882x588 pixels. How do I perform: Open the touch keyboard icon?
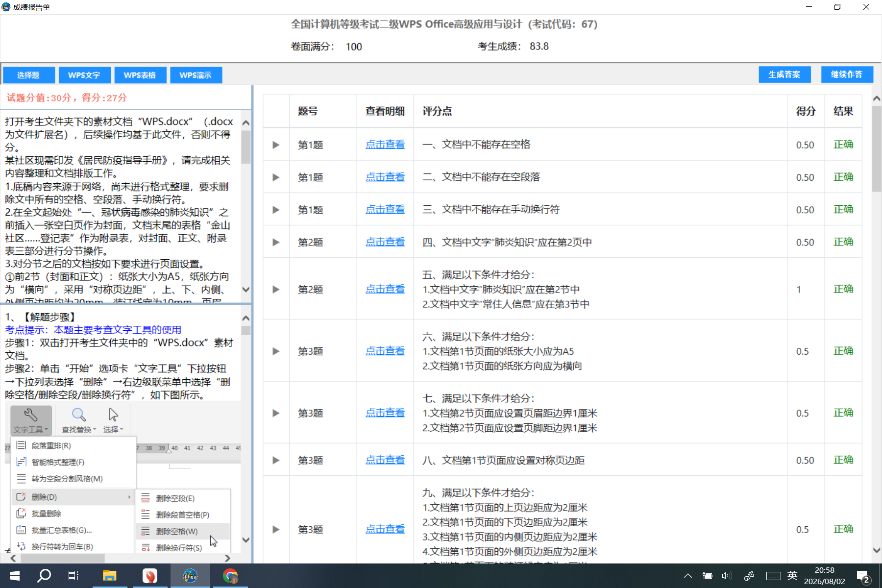[774, 576]
